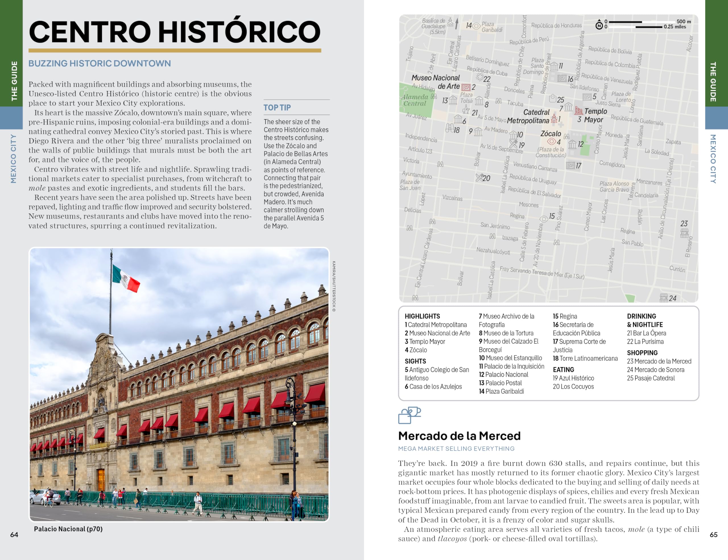Select THE GUIDE green tab on left edge

click(14, 81)
